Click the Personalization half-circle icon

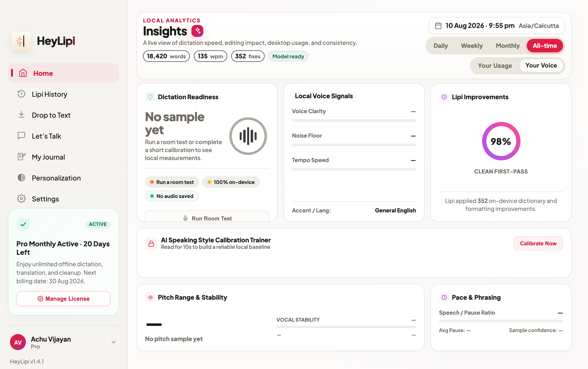pyautogui.click(x=21, y=178)
